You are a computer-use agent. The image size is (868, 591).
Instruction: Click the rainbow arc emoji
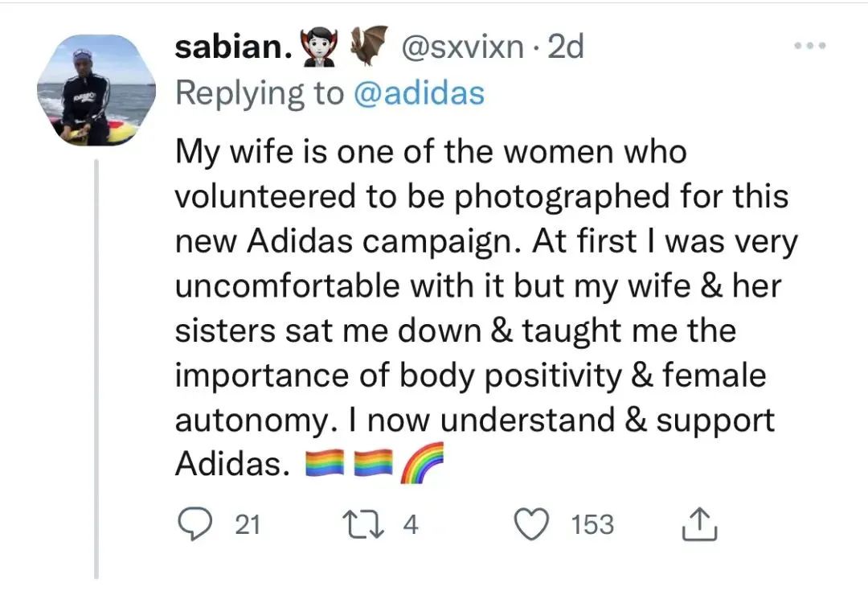coord(421,464)
